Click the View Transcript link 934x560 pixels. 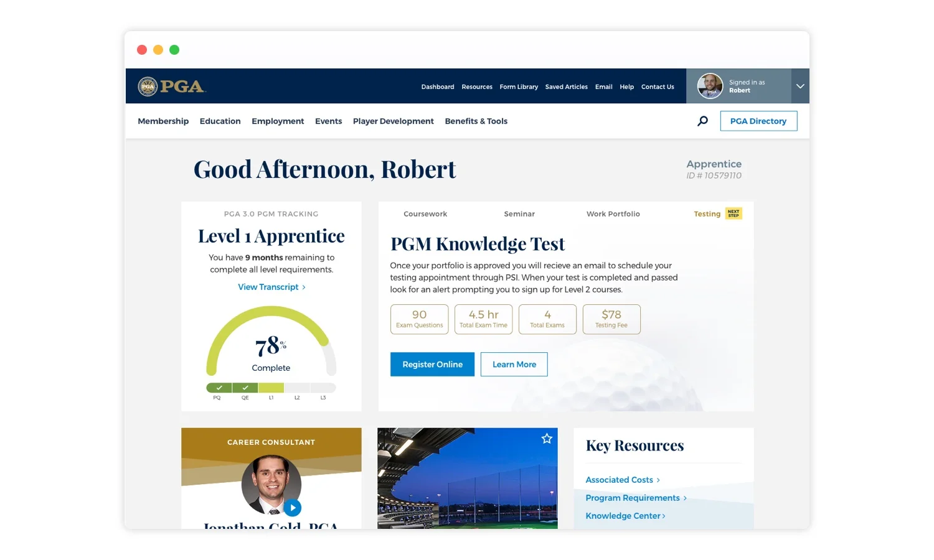coord(271,287)
